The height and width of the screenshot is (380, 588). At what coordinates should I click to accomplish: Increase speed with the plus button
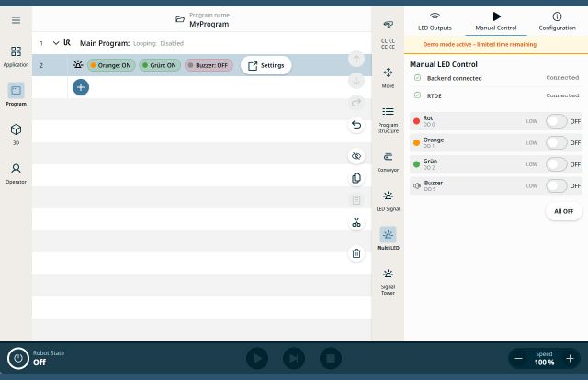pyautogui.click(x=570, y=358)
